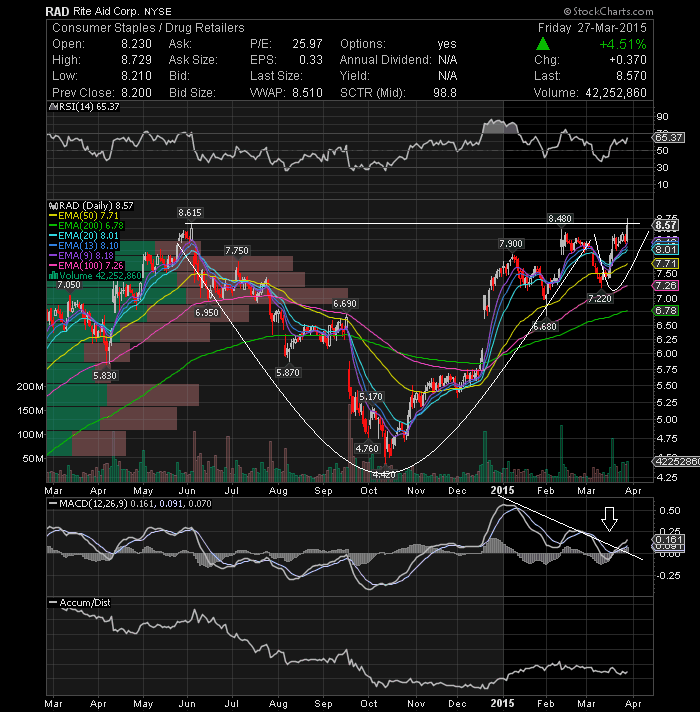This screenshot has width=700, height=712.
Task: Click the Last value 8.570
Action: (631, 76)
